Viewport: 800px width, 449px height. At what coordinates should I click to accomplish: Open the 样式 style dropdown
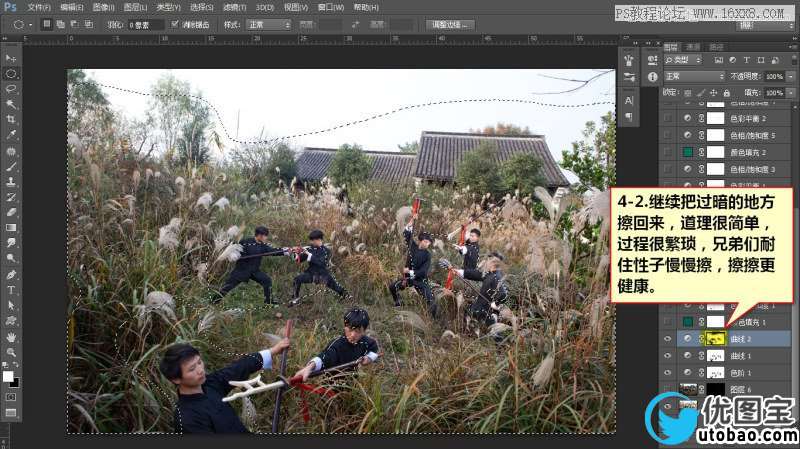[x=269, y=24]
